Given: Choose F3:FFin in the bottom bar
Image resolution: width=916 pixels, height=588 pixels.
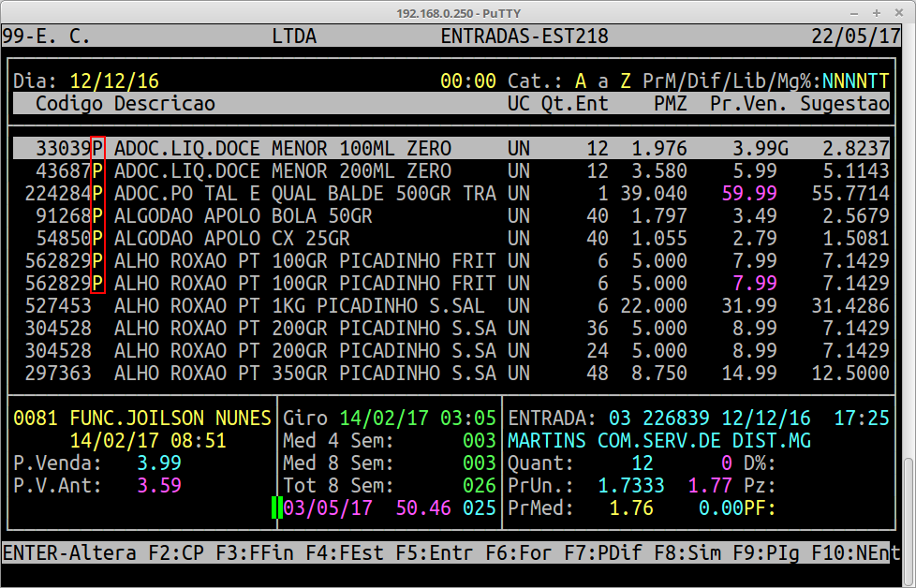Looking at the screenshot, I should [255, 552].
